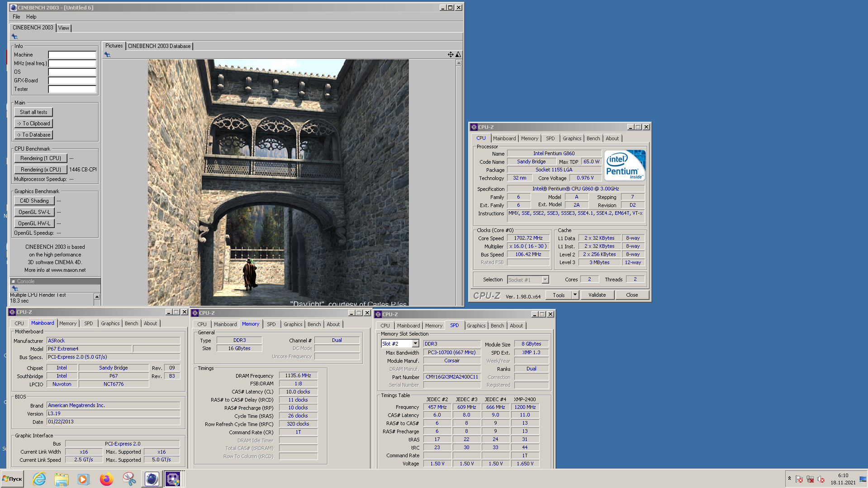Click the muted volume tray icon
This screenshot has height=488, width=868.
tap(821, 479)
